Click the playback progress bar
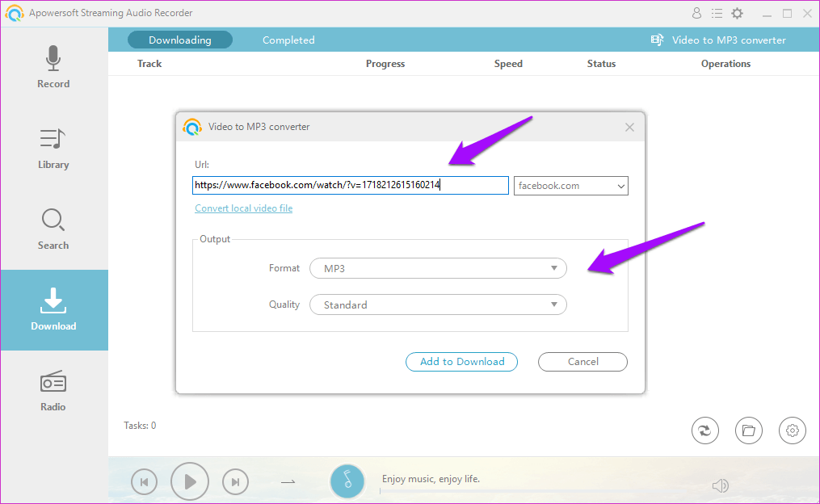 (539, 491)
